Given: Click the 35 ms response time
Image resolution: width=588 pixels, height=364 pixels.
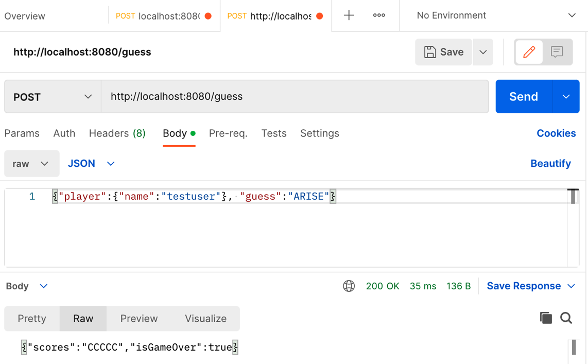Looking at the screenshot, I should pyautogui.click(x=423, y=286).
